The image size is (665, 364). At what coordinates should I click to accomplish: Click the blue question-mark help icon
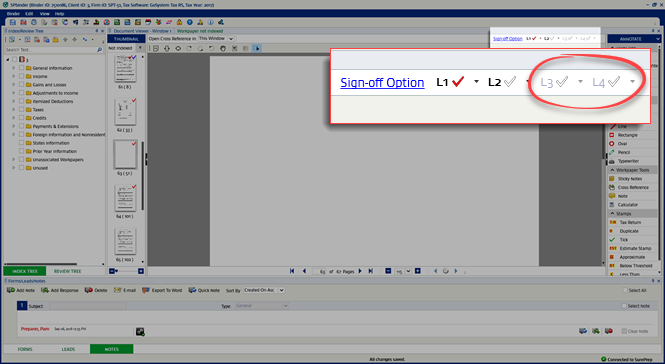click(x=190, y=22)
